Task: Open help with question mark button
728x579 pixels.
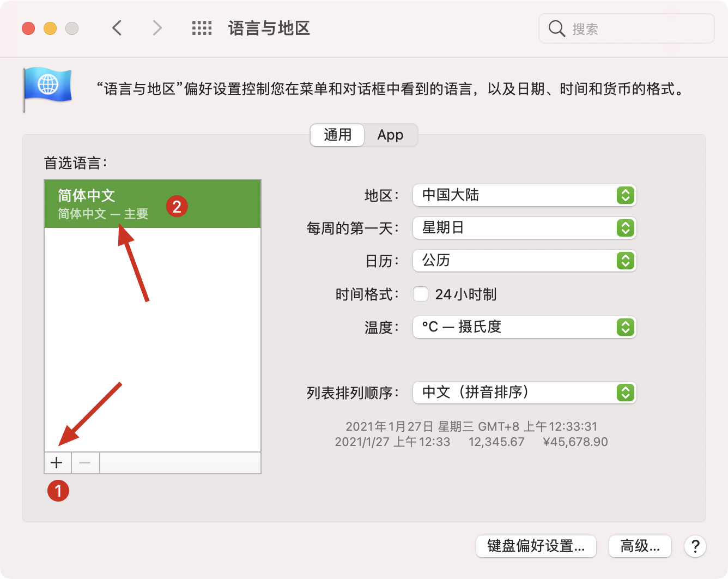Action: [695, 546]
